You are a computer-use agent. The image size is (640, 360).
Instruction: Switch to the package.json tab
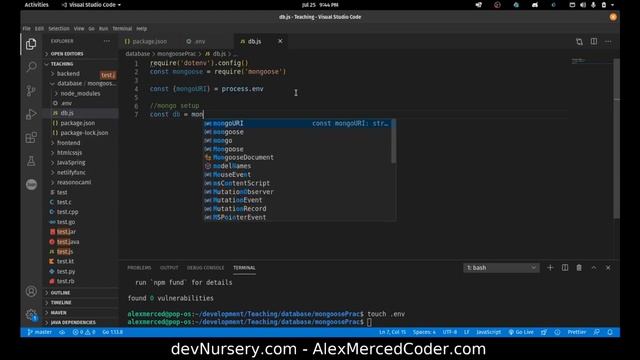click(x=149, y=42)
